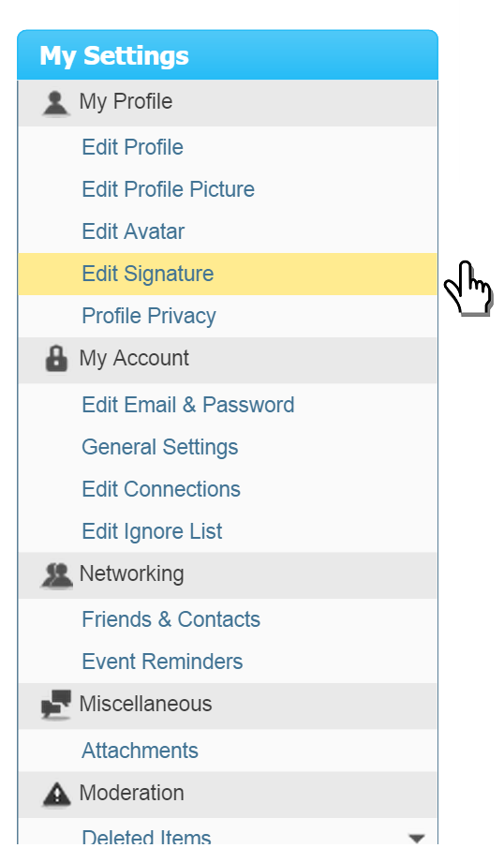Open Event Reminders
The width and height of the screenshot is (504, 863).
click(x=162, y=662)
